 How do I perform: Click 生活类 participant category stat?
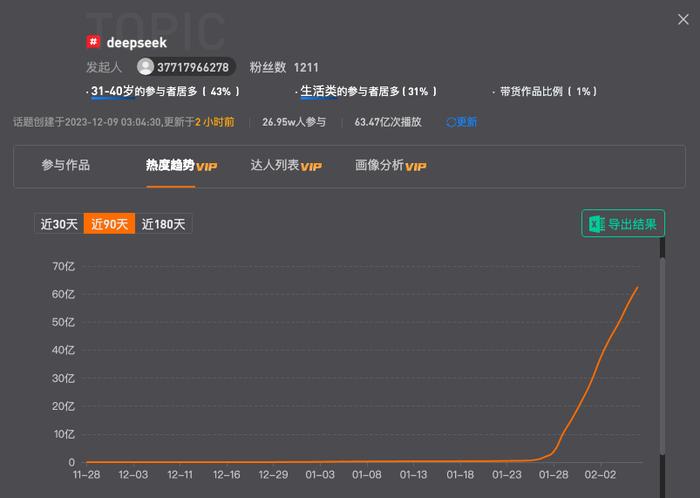pyautogui.click(x=368, y=91)
